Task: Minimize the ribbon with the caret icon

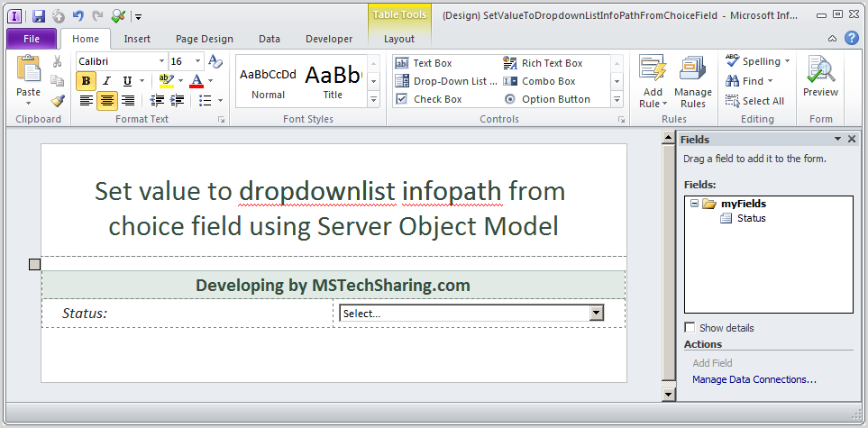Action: point(832,39)
